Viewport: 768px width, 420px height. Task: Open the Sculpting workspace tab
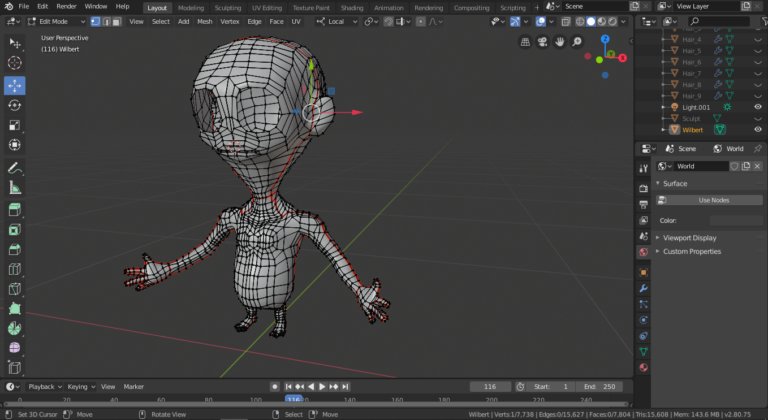[227, 7]
